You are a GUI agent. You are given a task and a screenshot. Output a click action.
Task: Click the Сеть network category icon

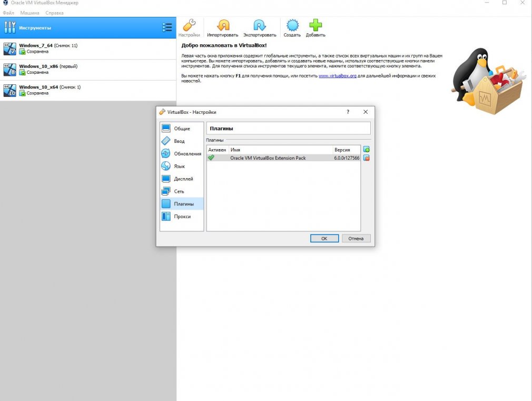(x=166, y=191)
